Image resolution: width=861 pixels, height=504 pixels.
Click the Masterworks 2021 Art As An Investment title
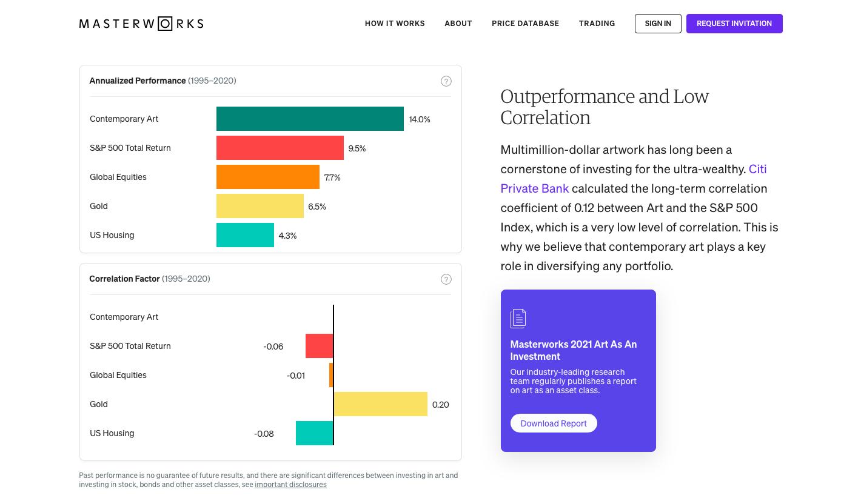pos(573,350)
